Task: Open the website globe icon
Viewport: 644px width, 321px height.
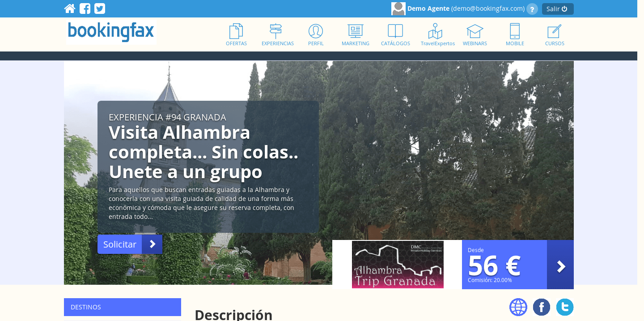Action: [518, 307]
